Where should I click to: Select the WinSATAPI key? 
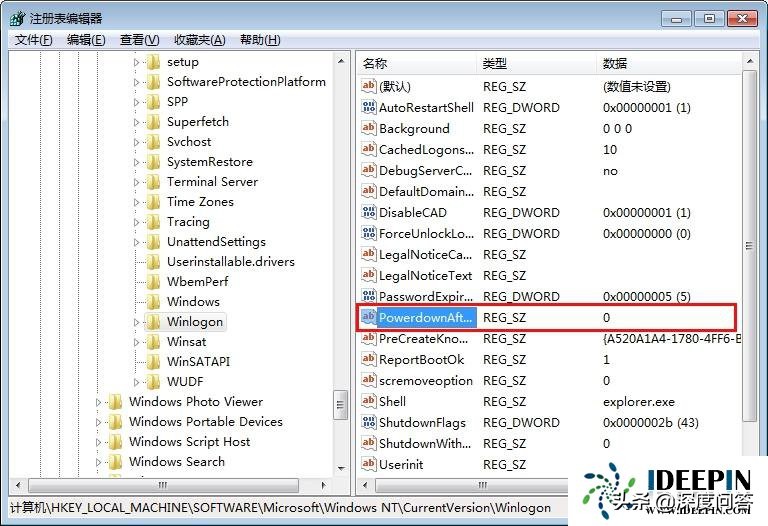pyautogui.click(x=198, y=362)
